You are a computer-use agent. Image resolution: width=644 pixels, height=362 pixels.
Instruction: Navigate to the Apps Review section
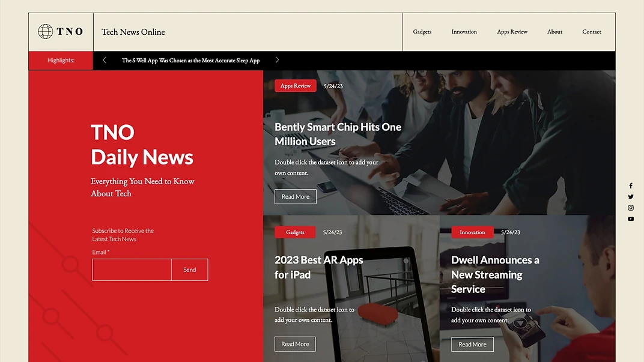point(512,31)
